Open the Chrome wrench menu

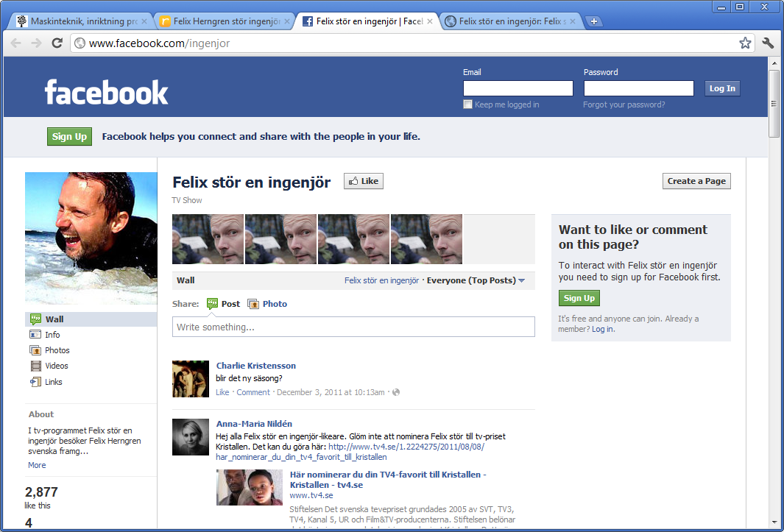pos(768,43)
